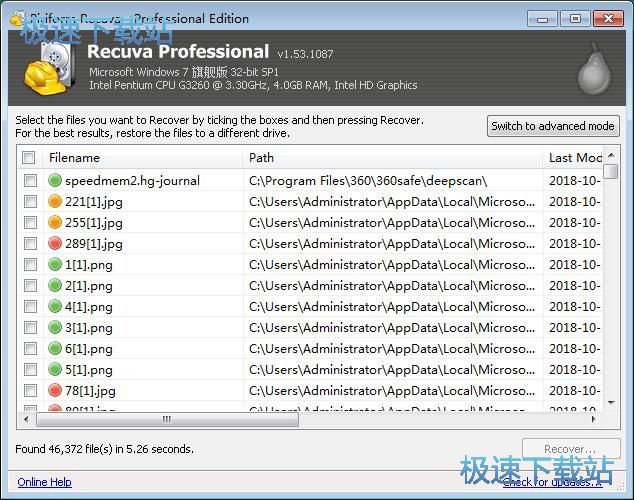Select the 1[1].png filename
The image size is (634, 500).
(89, 265)
